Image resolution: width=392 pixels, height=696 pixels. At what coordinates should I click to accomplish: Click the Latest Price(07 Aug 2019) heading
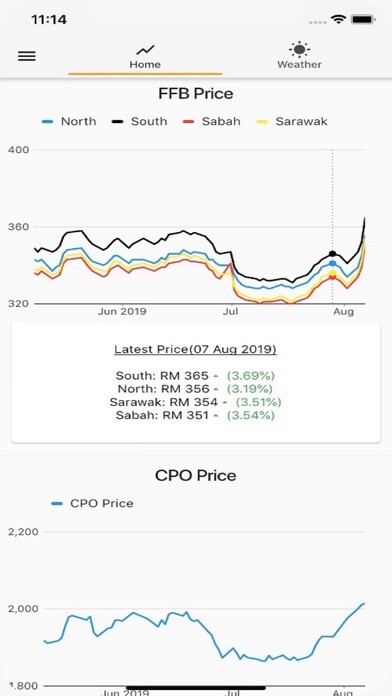point(195,349)
